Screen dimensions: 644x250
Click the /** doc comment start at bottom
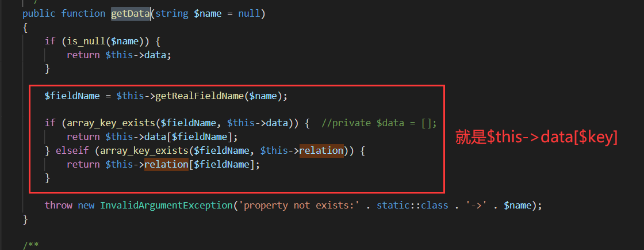click(30, 245)
